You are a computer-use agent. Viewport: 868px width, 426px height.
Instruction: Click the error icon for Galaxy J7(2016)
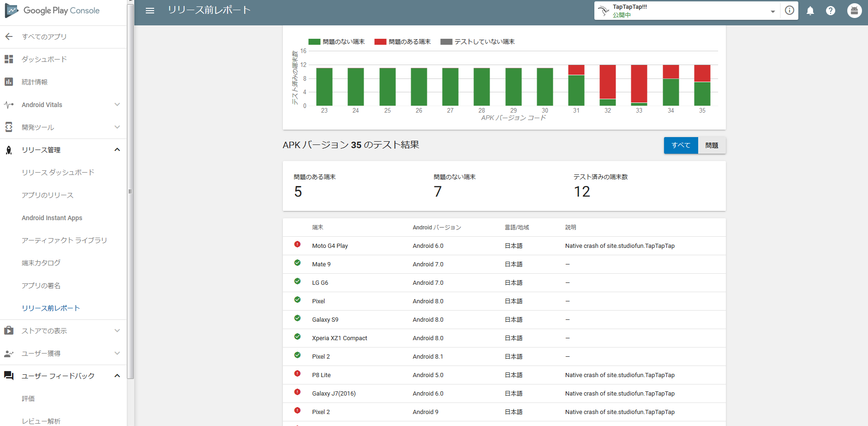[x=297, y=392]
